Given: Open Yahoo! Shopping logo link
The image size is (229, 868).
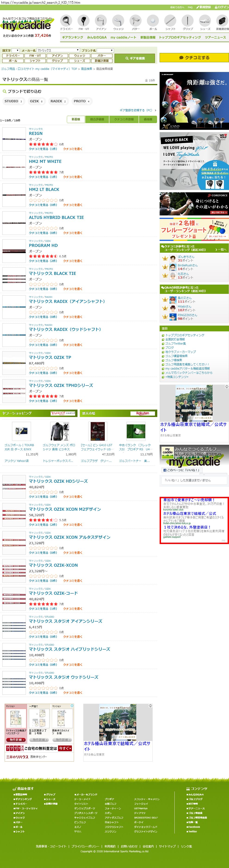Looking at the screenshot, I should 63,413.
